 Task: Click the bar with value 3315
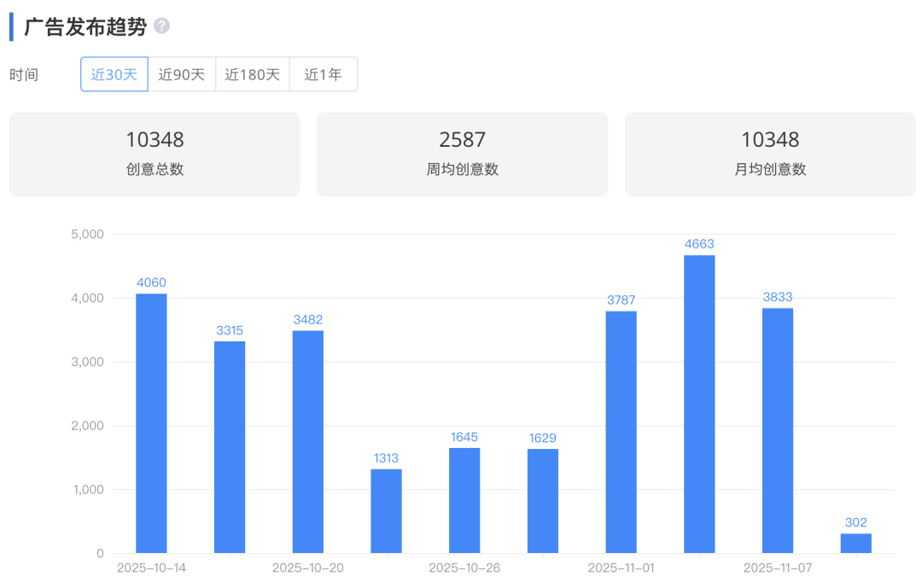coord(230,447)
